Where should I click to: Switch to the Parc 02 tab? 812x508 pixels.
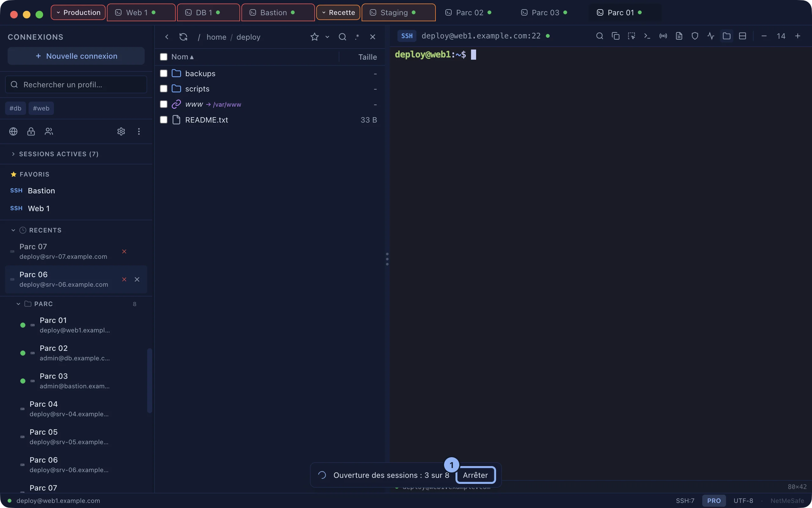tap(474, 12)
